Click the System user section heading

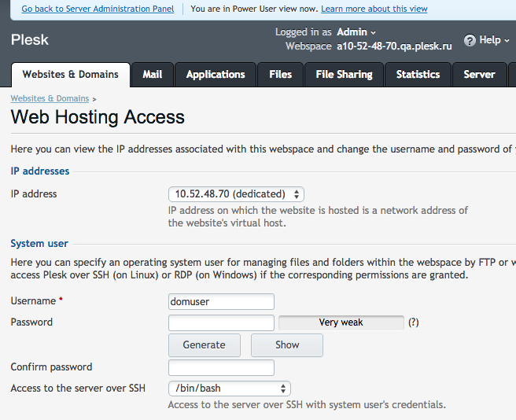[39, 244]
